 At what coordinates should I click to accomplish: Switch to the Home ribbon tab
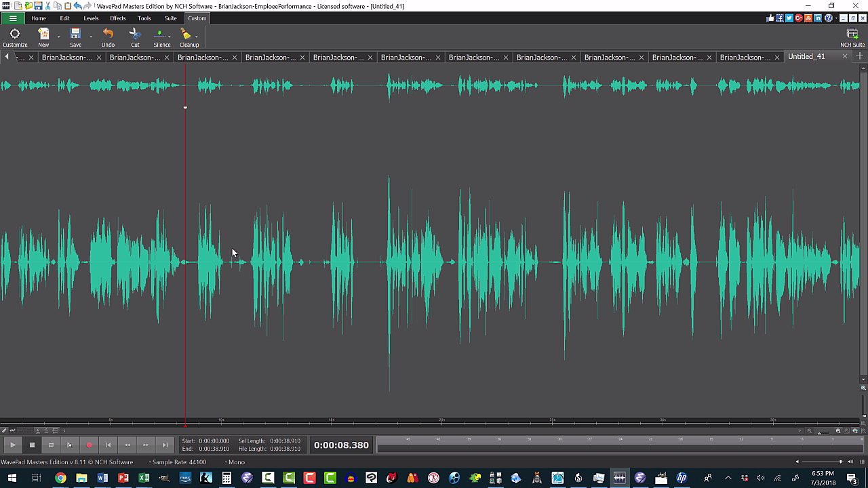point(39,18)
